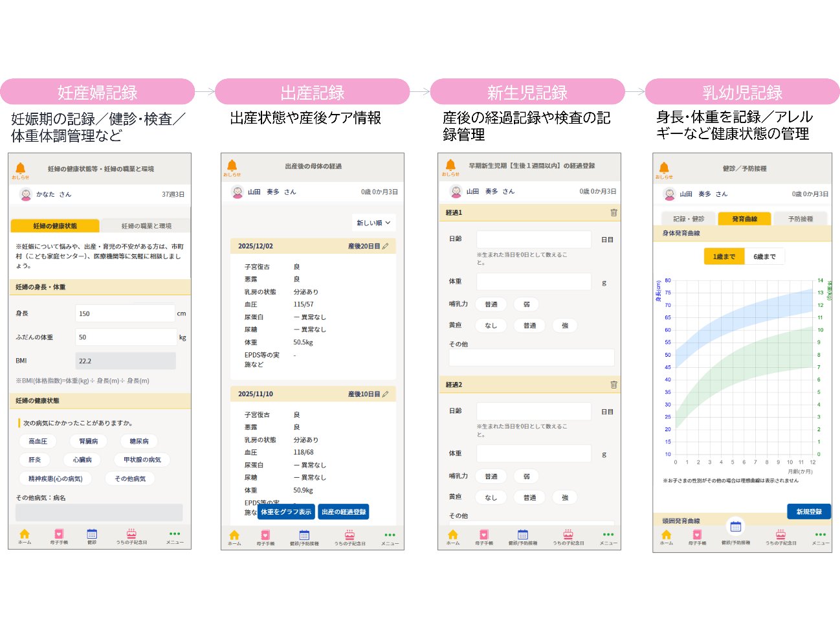Toggle the 糖尿病 illness option
The width and height of the screenshot is (840, 630).
(x=139, y=441)
